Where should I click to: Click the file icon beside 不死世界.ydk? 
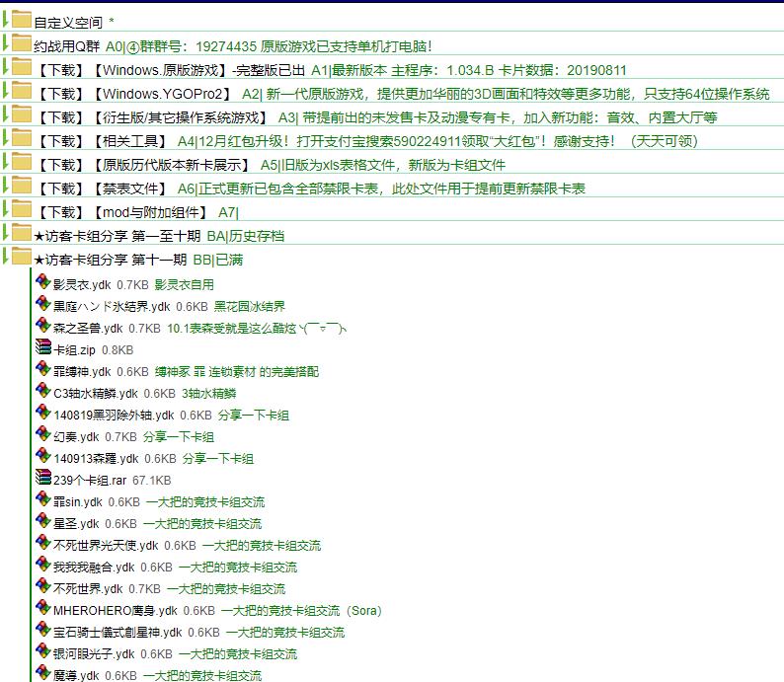click(x=43, y=585)
